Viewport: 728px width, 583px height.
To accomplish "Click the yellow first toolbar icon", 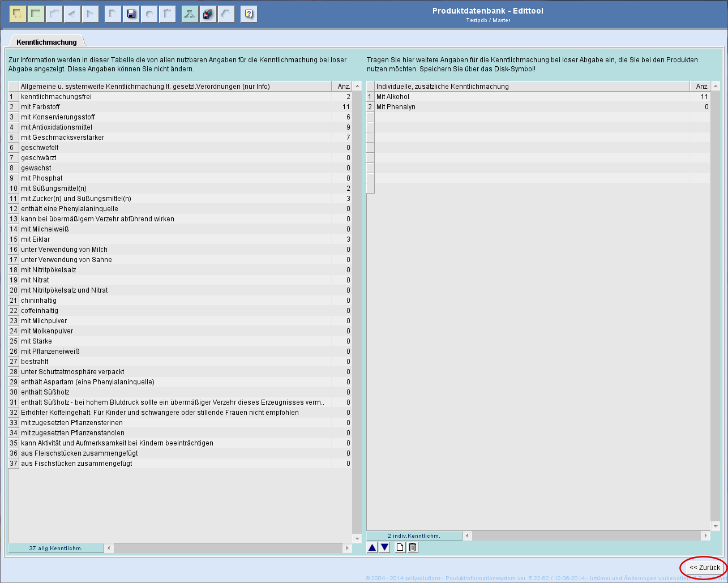I will click(x=18, y=14).
